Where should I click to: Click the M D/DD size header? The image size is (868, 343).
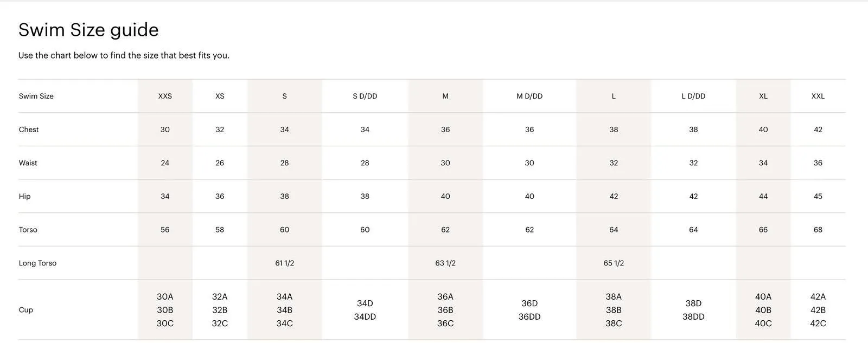tap(529, 96)
